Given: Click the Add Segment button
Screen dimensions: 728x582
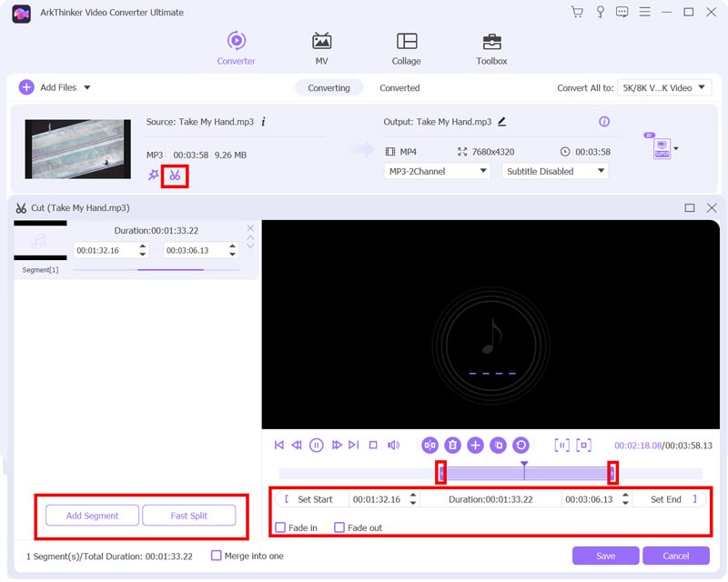Looking at the screenshot, I should tap(93, 516).
